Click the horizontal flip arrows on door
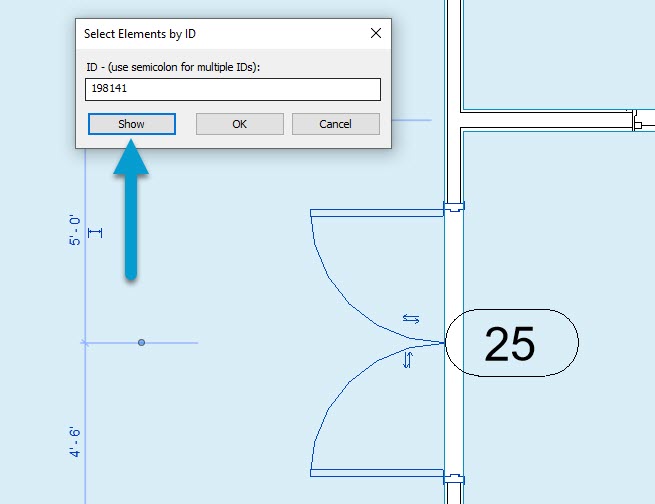Screen dimensions: 655x504 [411, 319]
